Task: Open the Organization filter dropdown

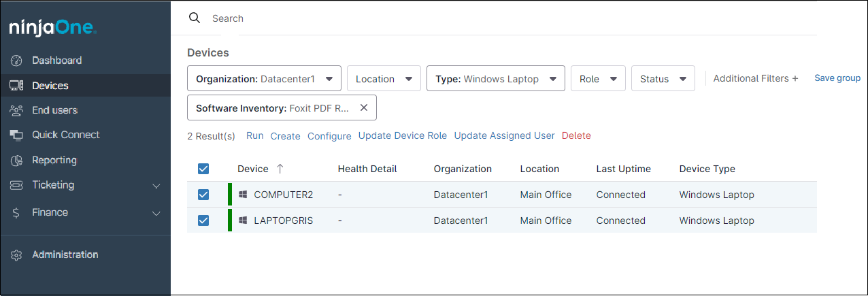Action: tap(264, 79)
